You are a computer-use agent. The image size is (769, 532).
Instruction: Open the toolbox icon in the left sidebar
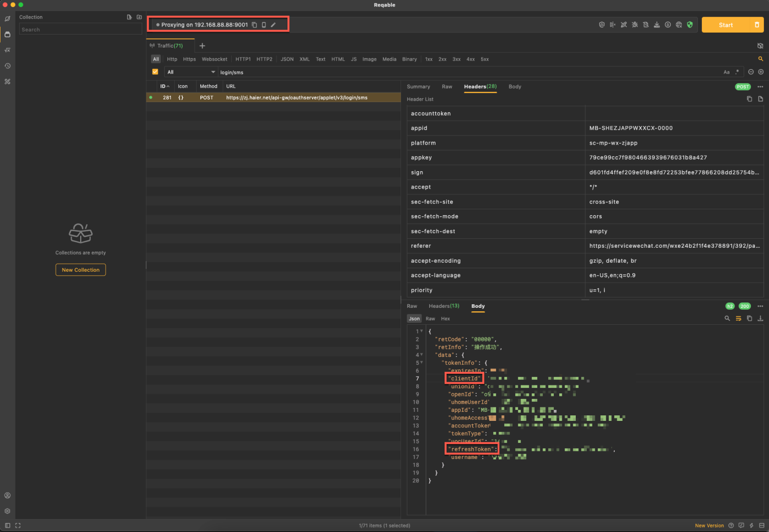coord(8,81)
